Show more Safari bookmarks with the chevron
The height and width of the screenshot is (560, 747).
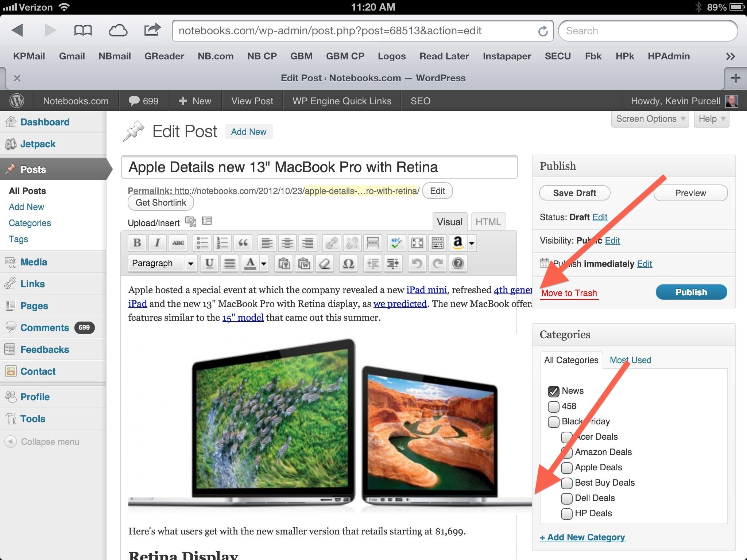[x=730, y=57]
